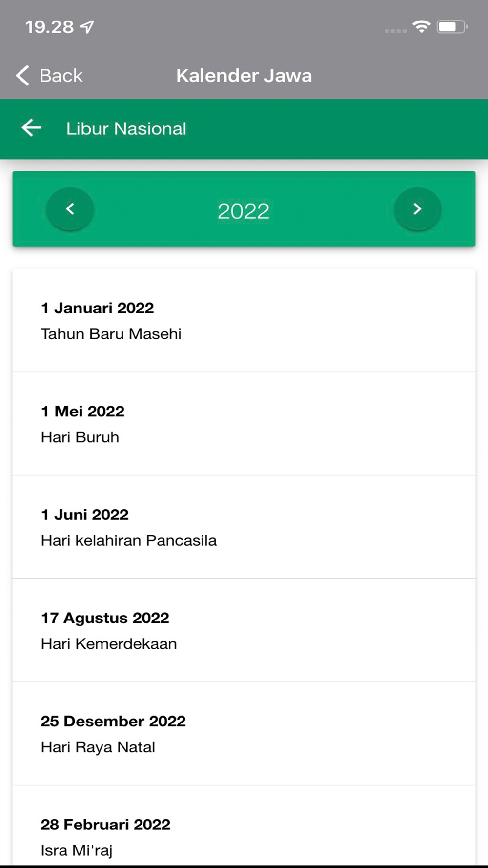Open the Tahun Baru Masehi holiday text
The height and width of the screenshot is (868, 488).
coord(111,334)
